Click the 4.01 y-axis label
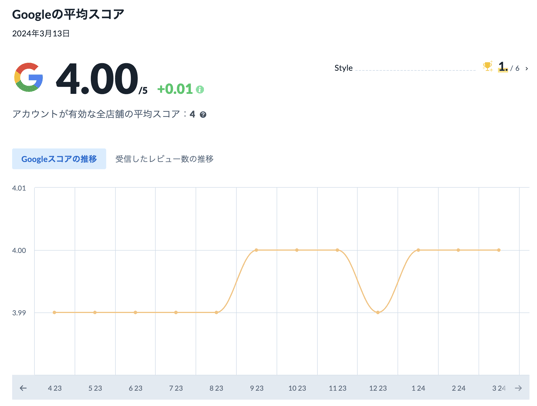 point(19,188)
